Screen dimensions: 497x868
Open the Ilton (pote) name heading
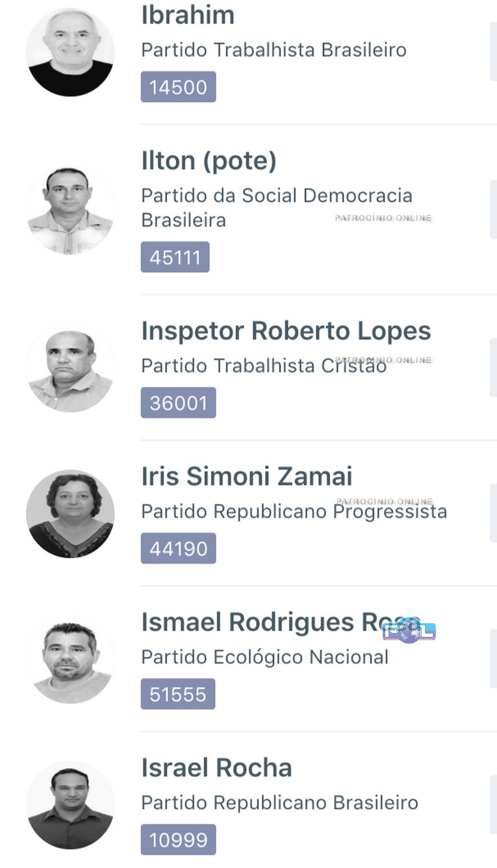(x=209, y=160)
